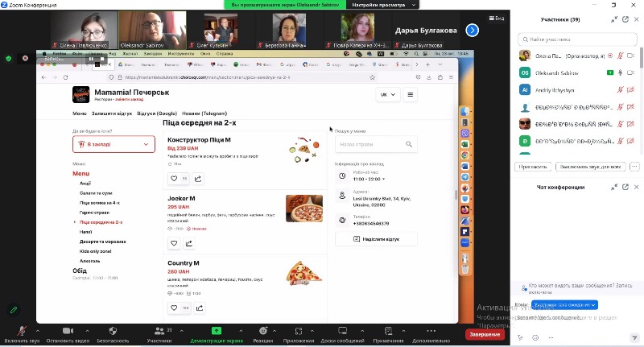Screen dimensions: 644x347
Task: Toggle Oleksandr Sabirov's camera icon in list
Action: click(x=630, y=72)
